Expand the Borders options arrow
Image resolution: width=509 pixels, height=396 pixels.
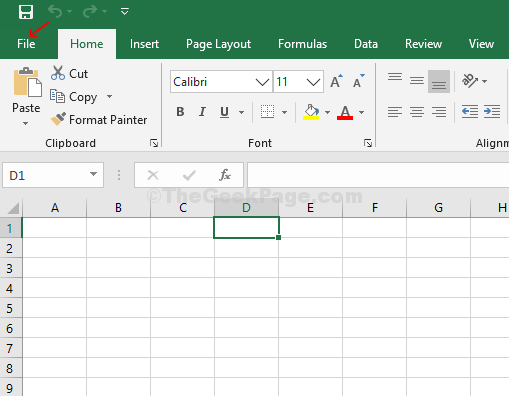pos(284,112)
